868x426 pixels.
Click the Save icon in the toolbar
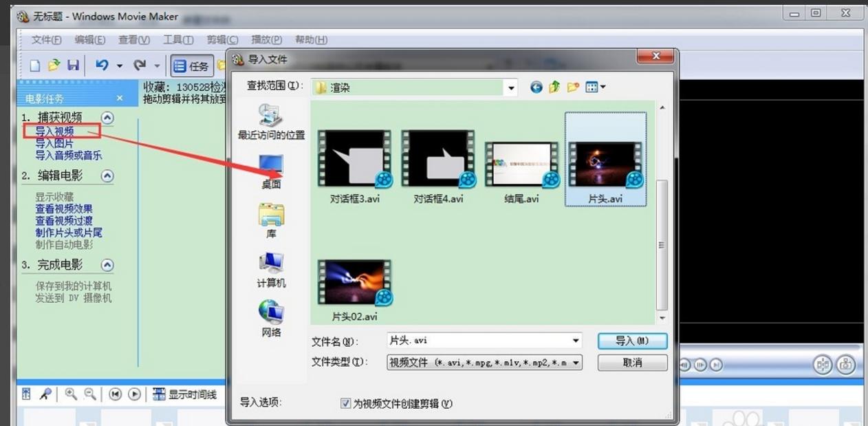coord(74,65)
